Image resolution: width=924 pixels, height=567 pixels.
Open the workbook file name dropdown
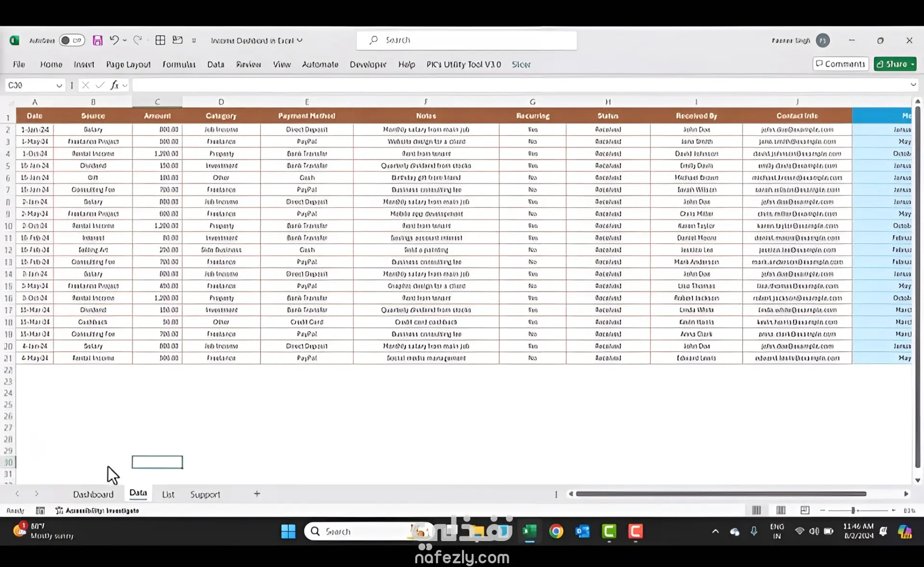[300, 40]
